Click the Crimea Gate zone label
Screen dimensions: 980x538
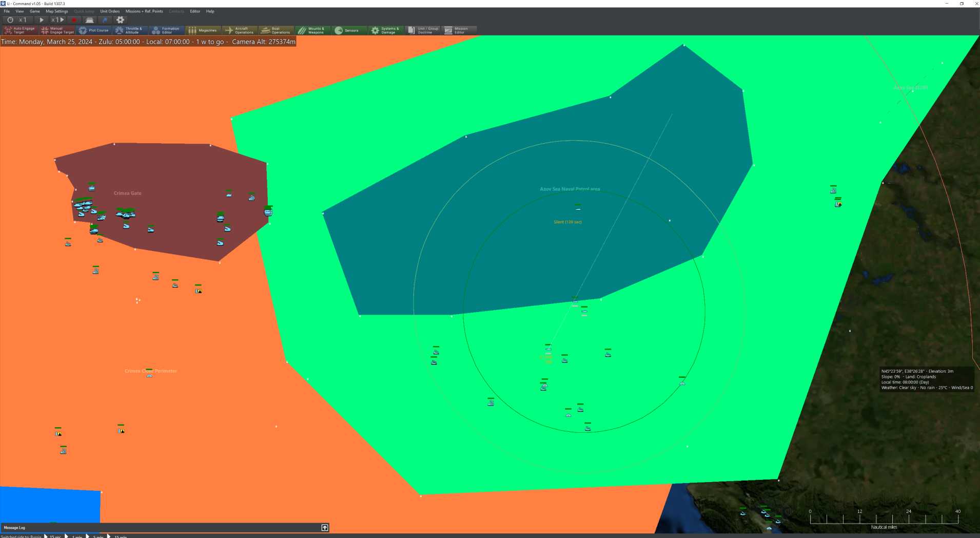(x=128, y=193)
